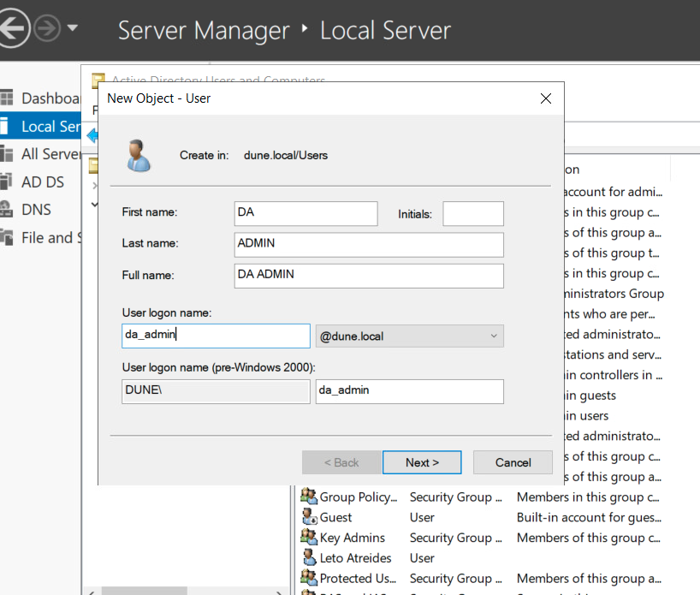
Task: Open the @dune.local domain suffix dropdown
Action: tap(409, 336)
